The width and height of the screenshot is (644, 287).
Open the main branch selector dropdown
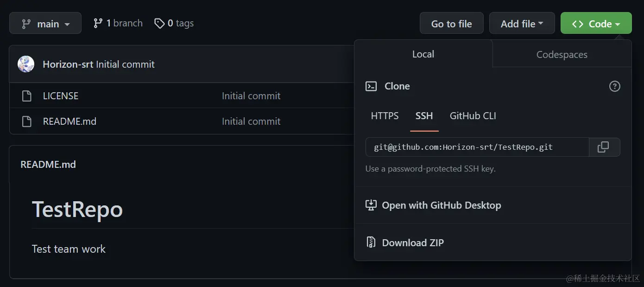[x=45, y=23]
